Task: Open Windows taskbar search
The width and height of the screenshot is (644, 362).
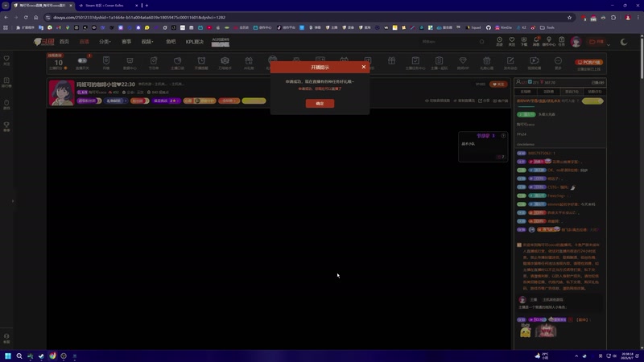Action: tap(19, 356)
